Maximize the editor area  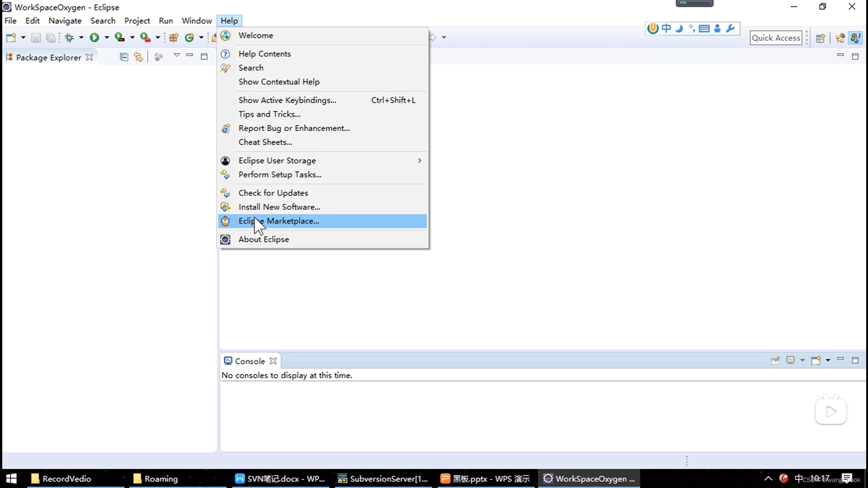[x=855, y=56]
